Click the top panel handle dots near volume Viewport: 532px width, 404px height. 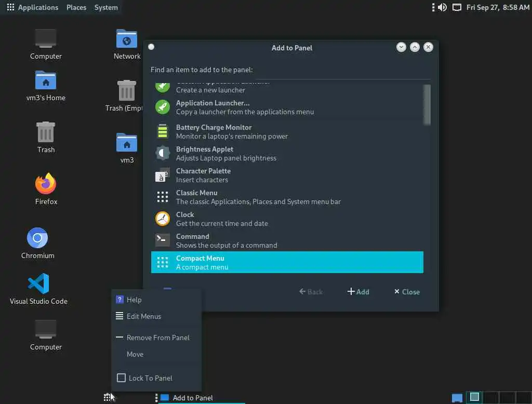(x=433, y=7)
